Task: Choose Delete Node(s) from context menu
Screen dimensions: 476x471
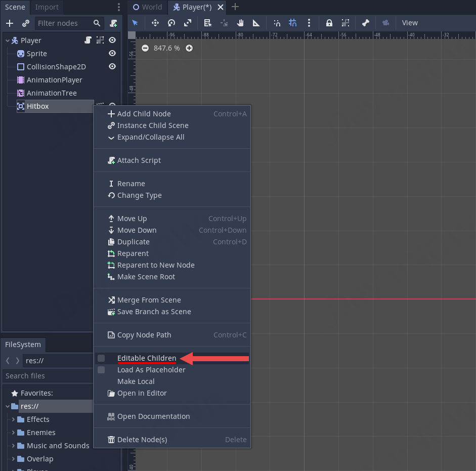Action: (172, 440)
